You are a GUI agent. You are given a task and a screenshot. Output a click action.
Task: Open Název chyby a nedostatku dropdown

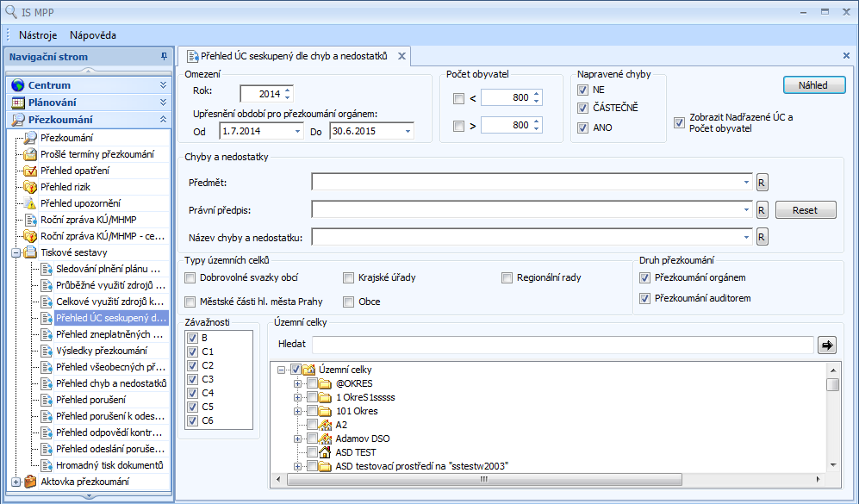click(x=746, y=237)
